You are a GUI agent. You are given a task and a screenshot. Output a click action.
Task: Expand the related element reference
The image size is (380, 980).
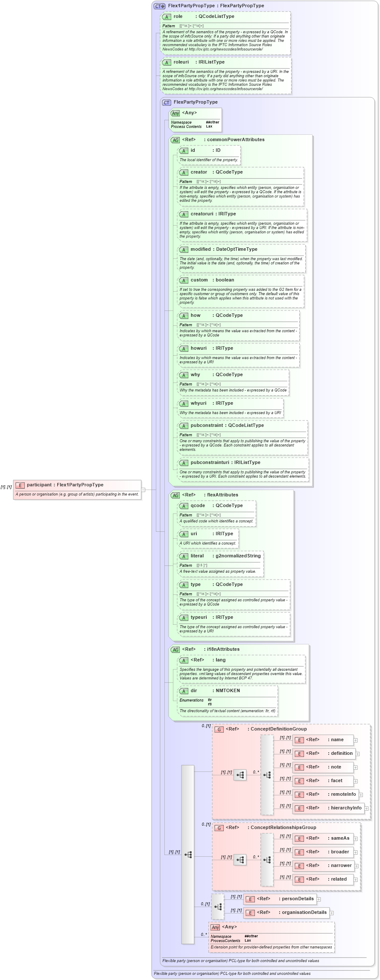coord(356,880)
